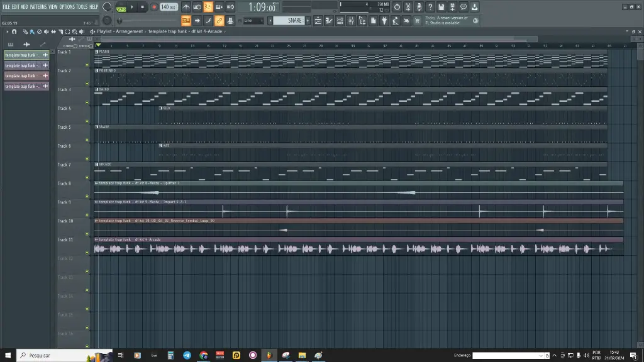Open the Playlist options arrow menu
The image size is (644, 362).
7,31
